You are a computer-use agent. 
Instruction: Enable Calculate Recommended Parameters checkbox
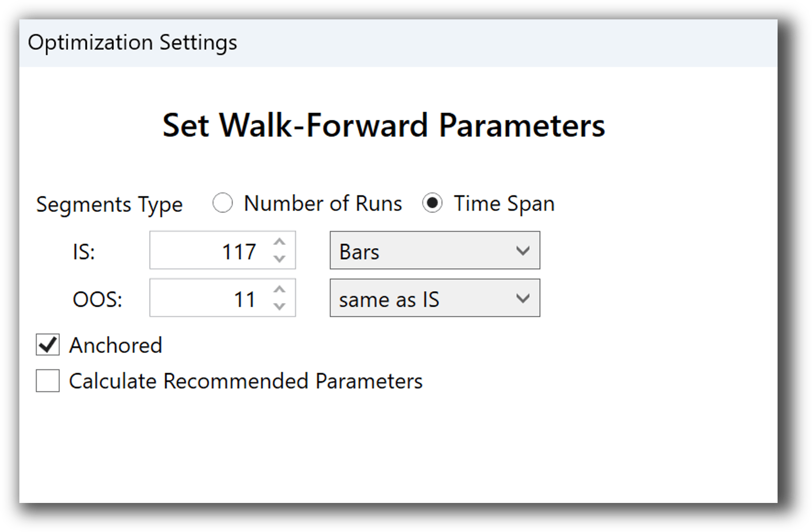pos(48,381)
